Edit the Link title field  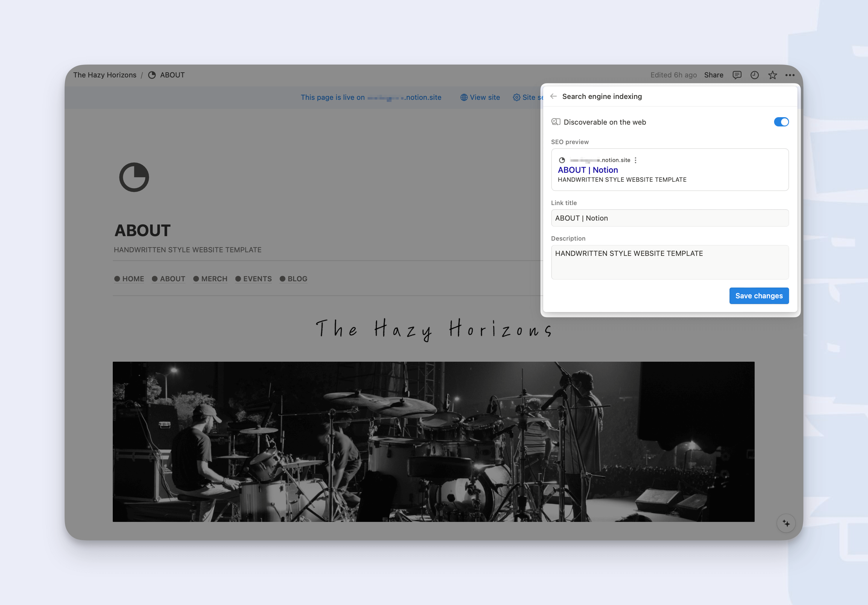[x=669, y=218]
